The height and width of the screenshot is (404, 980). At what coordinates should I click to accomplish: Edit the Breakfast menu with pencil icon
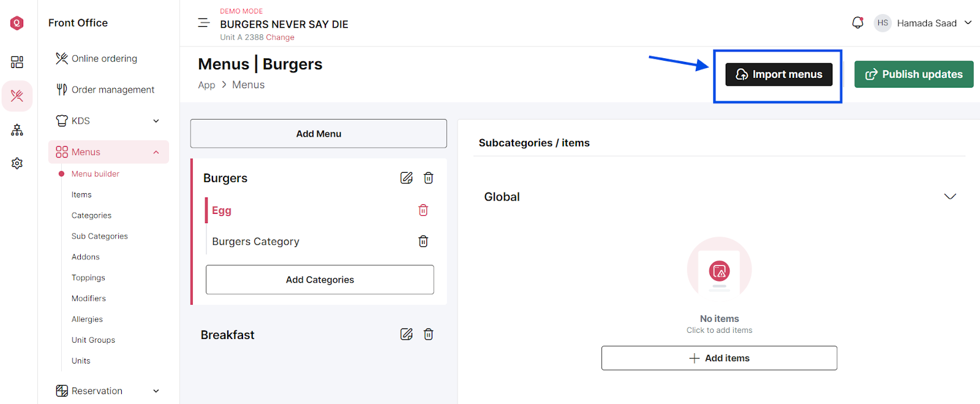click(406, 334)
